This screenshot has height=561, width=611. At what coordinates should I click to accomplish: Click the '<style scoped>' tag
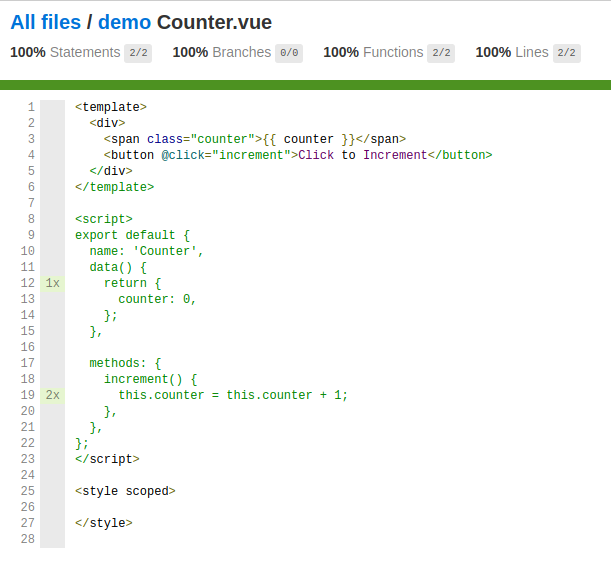pos(125,491)
